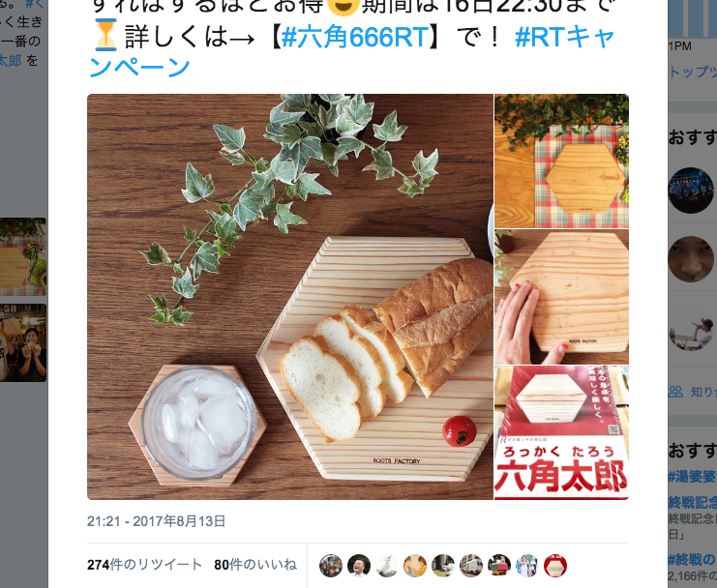This screenshot has height=588, width=717.
Task: Open the hand on wooden board photo
Action: pyautogui.click(x=561, y=297)
